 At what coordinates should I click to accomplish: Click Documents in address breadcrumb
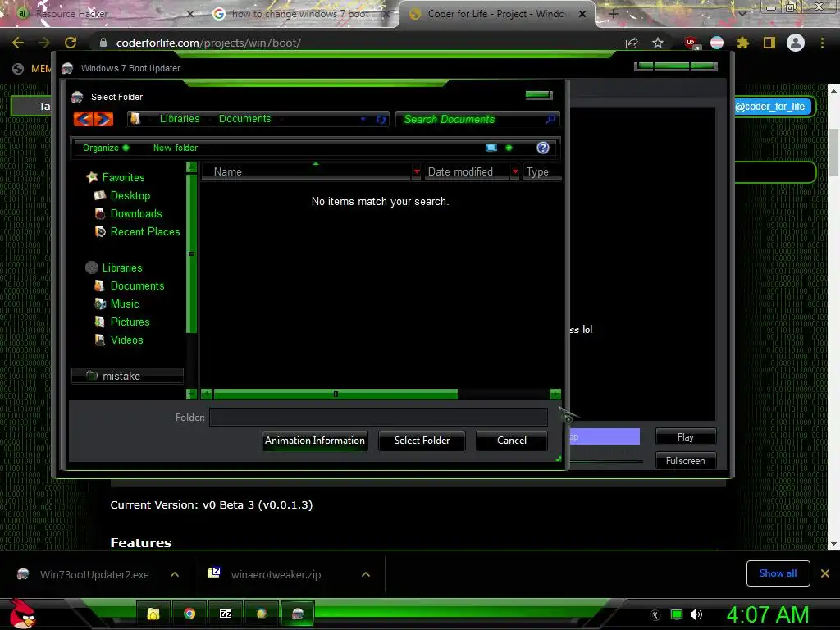[x=244, y=119]
